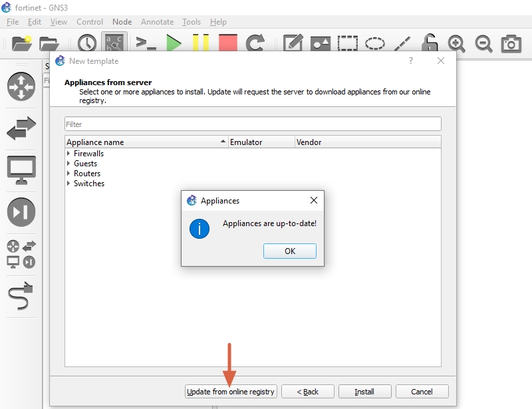Click Update from online registry button
The height and width of the screenshot is (409, 532).
tap(231, 391)
